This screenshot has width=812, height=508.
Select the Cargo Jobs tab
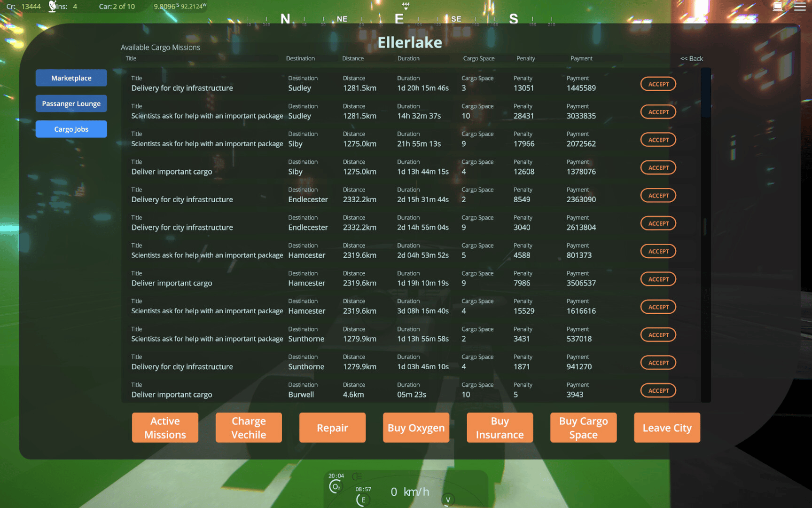click(x=71, y=129)
